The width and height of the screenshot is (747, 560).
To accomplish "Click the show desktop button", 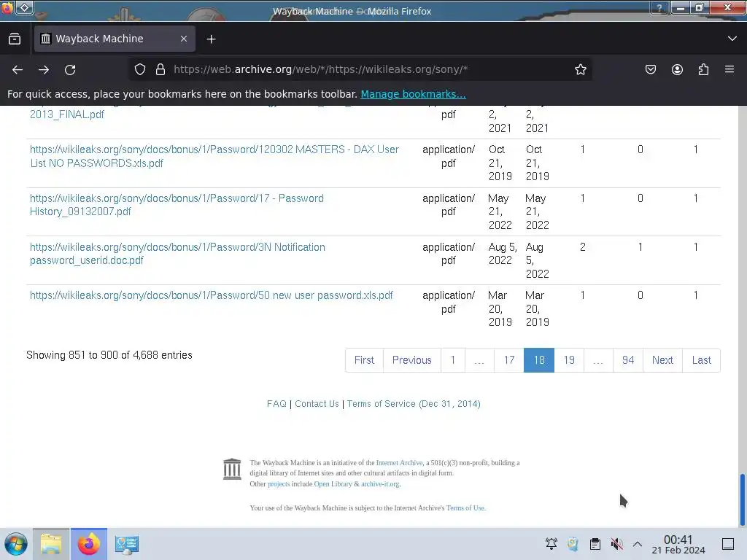I will [728, 544].
